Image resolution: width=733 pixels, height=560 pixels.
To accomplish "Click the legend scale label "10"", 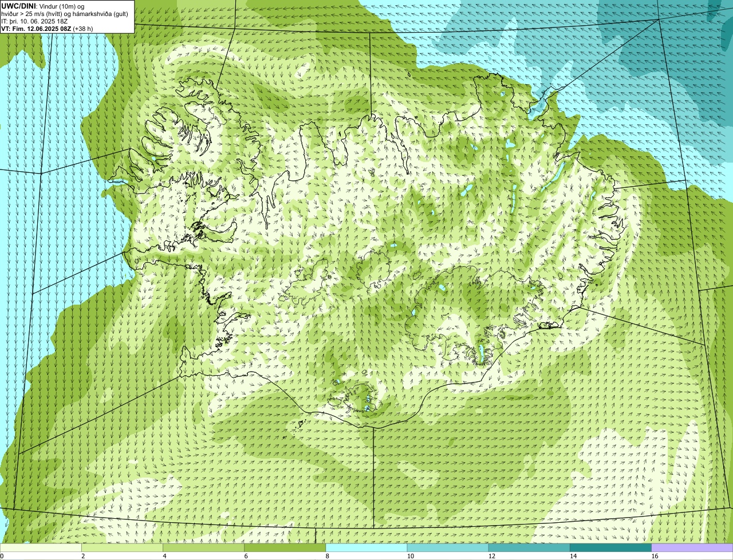I will tap(410, 556).
